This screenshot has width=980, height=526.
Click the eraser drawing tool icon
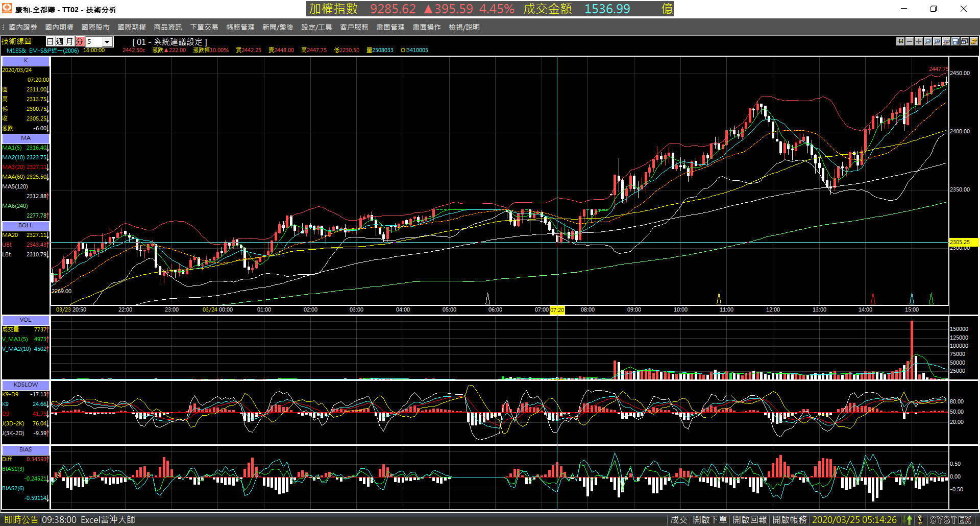(x=946, y=41)
